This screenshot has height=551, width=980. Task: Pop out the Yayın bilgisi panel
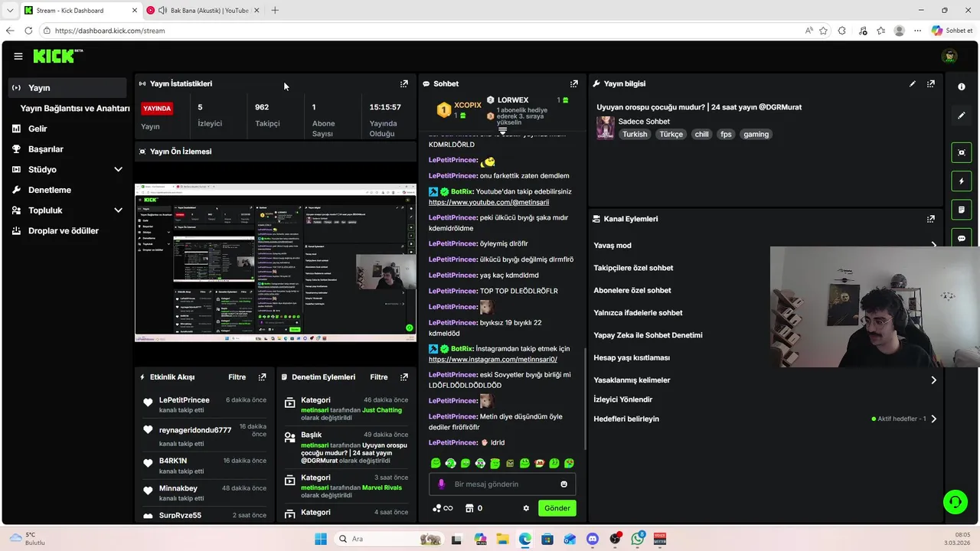[x=931, y=83]
